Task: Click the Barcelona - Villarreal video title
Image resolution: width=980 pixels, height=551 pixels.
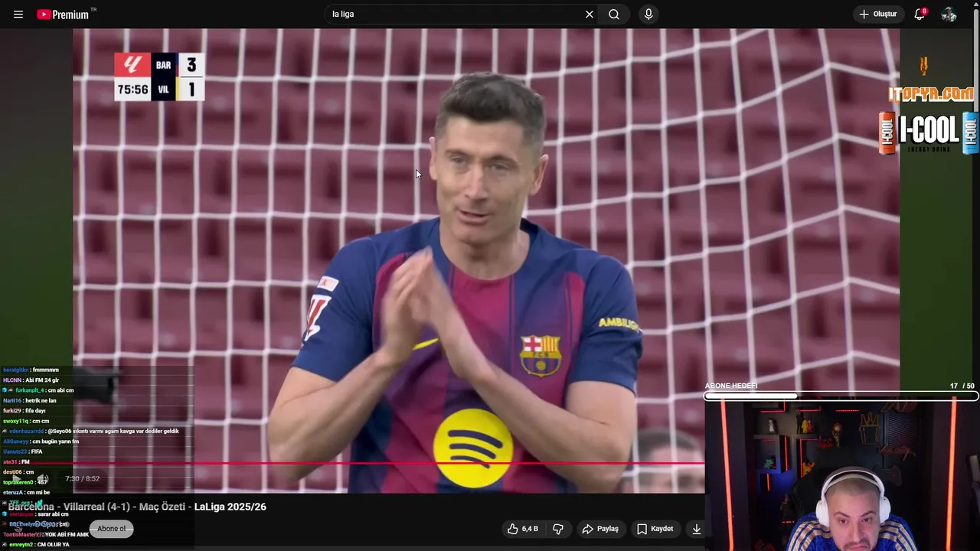Action: tap(137, 507)
